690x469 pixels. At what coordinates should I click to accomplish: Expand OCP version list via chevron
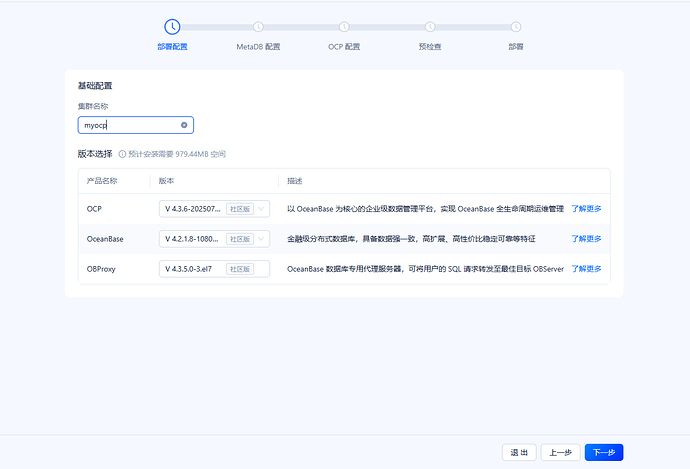point(261,209)
